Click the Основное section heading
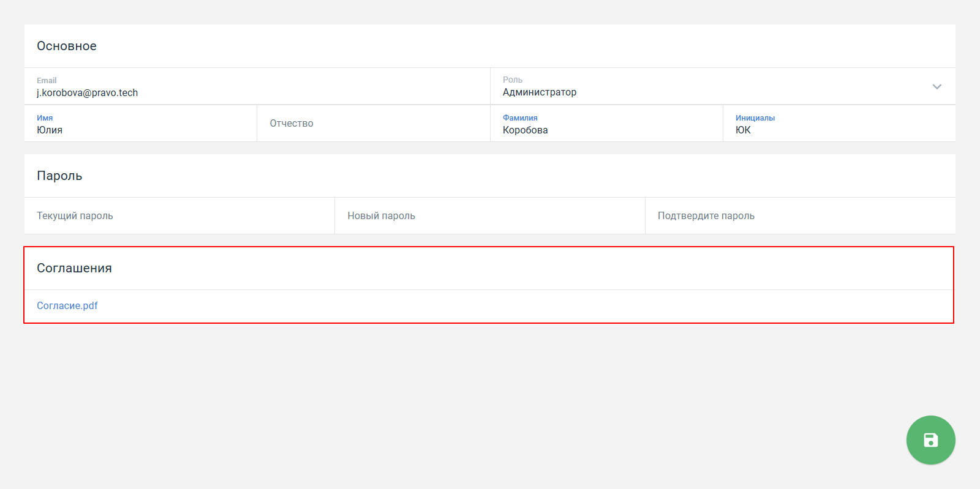 point(67,47)
